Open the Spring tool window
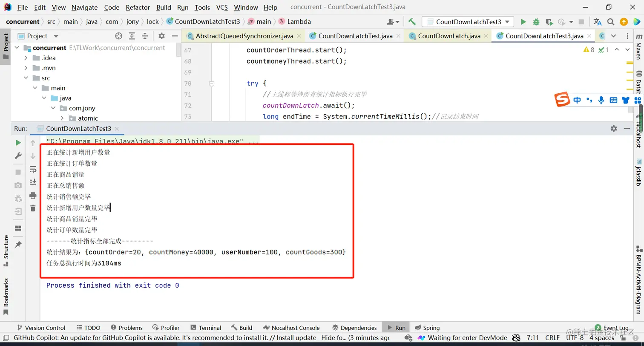The image size is (644, 346). point(427,328)
